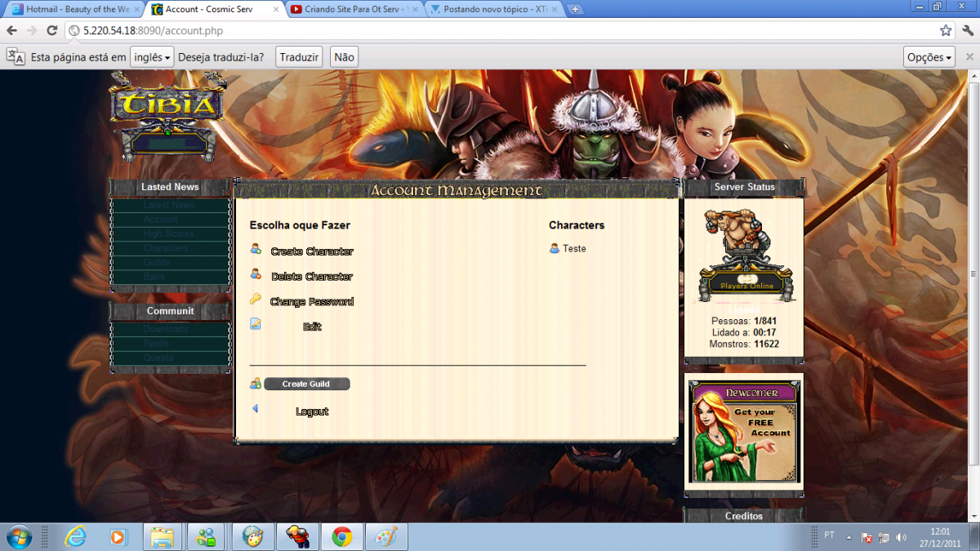Click the Delete Character person icon
The width and height of the screenshot is (980, 551).
click(256, 274)
